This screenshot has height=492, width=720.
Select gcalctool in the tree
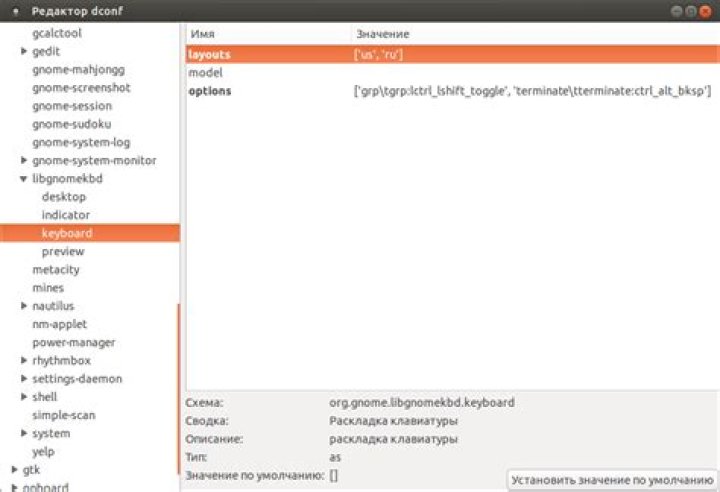pos(56,33)
